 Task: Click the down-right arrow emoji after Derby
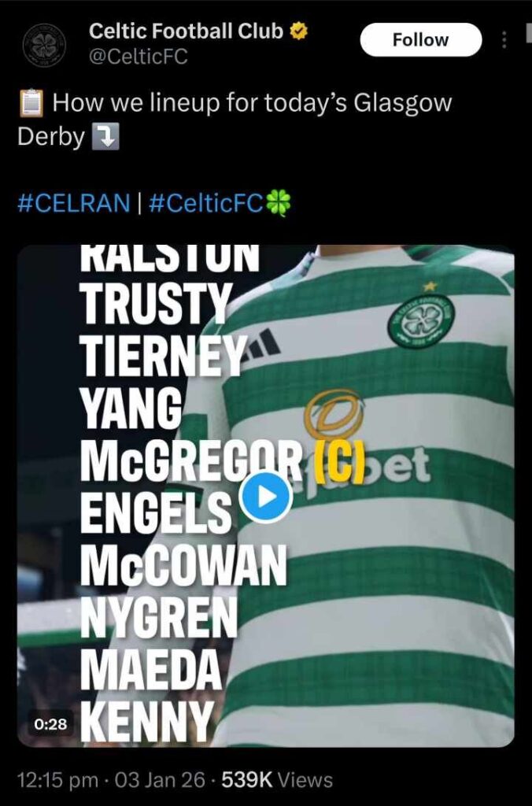pyautogui.click(x=105, y=137)
